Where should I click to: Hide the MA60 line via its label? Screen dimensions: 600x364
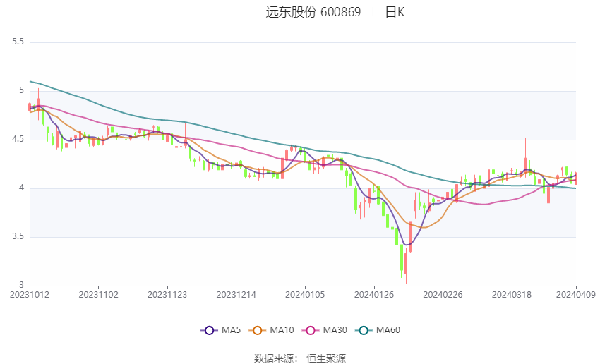[388, 330]
